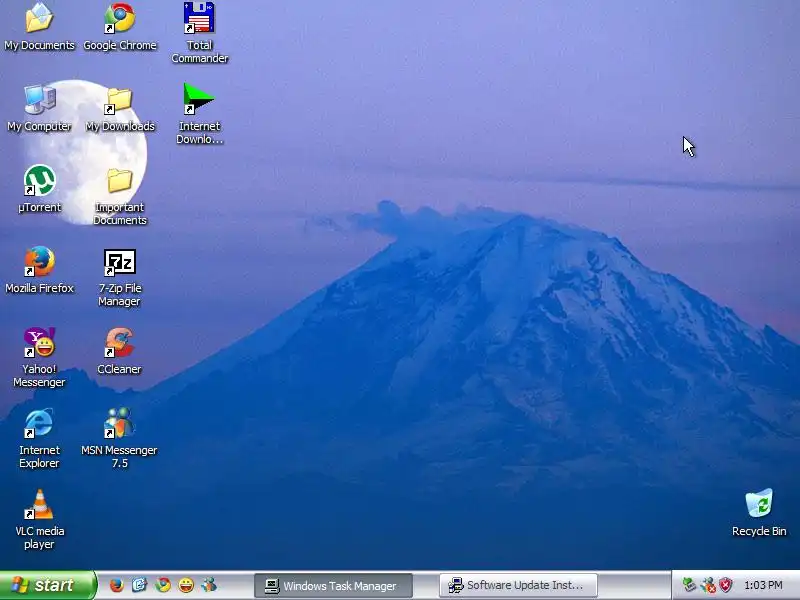Click the second, blue Quick Launch icon
Viewport: 800px width, 600px height.
(x=139, y=585)
